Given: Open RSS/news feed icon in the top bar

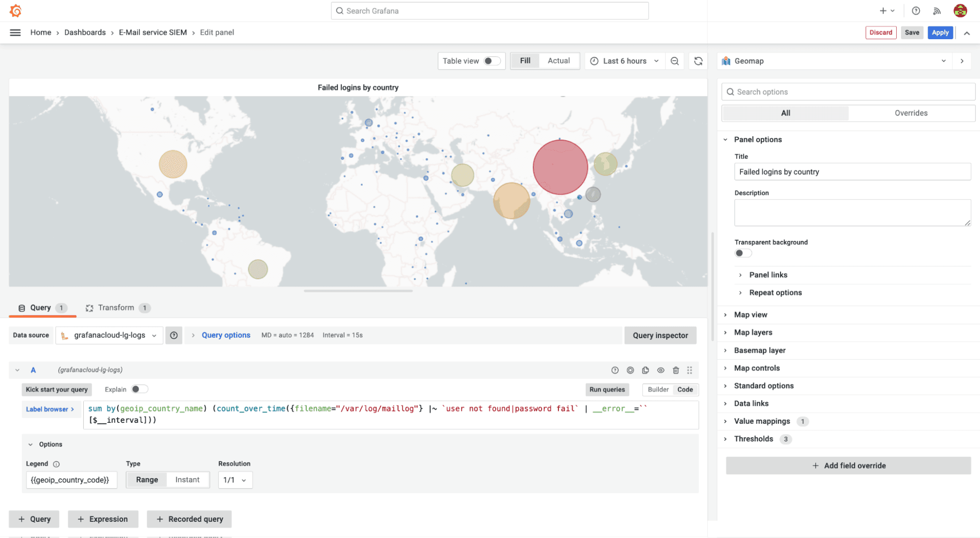Looking at the screenshot, I should [x=937, y=10].
